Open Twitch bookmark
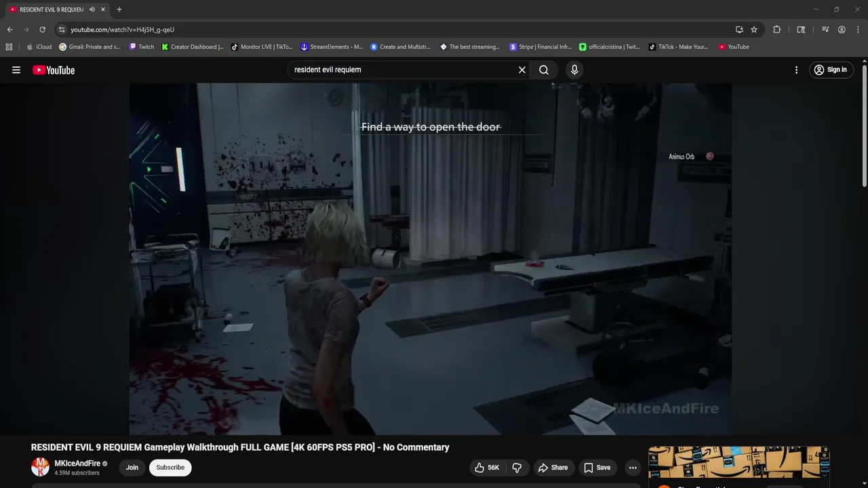Viewport: 868px width, 488px height. [x=142, y=47]
